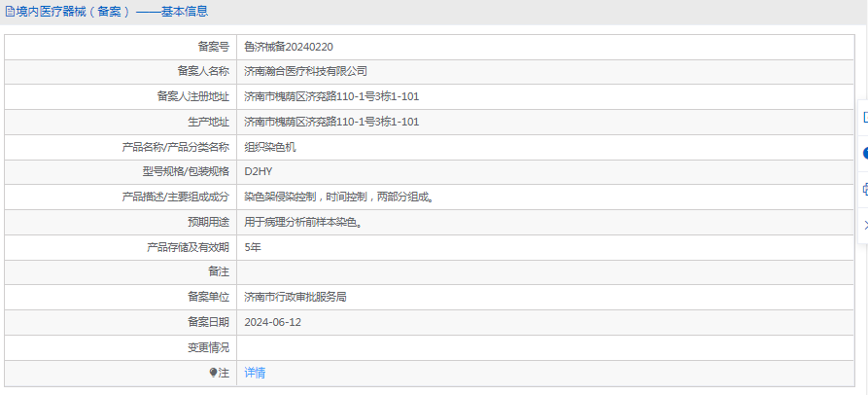Click the text 用于病理分析前样本染色。
Image resolution: width=868 pixels, height=395 pixels.
pyautogui.click(x=304, y=222)
